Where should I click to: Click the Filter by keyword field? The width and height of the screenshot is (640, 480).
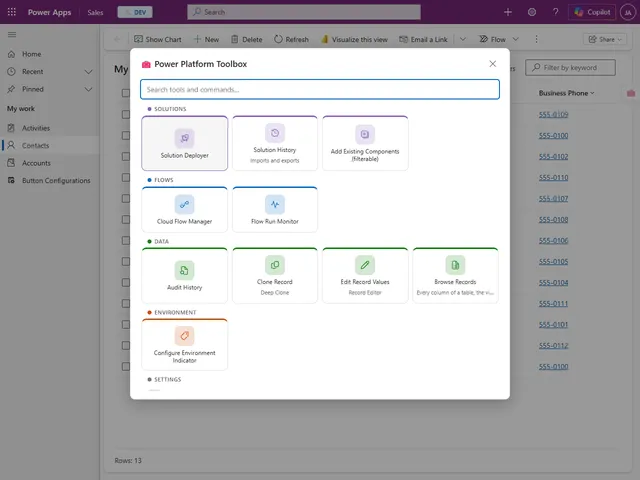pos(570,68)
